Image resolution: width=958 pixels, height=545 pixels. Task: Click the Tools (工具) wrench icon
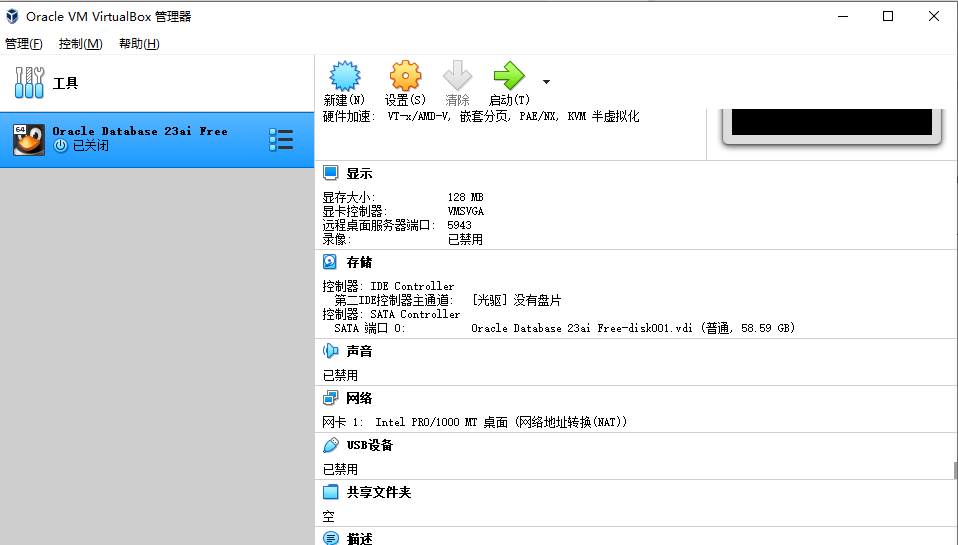pos(29,82)
